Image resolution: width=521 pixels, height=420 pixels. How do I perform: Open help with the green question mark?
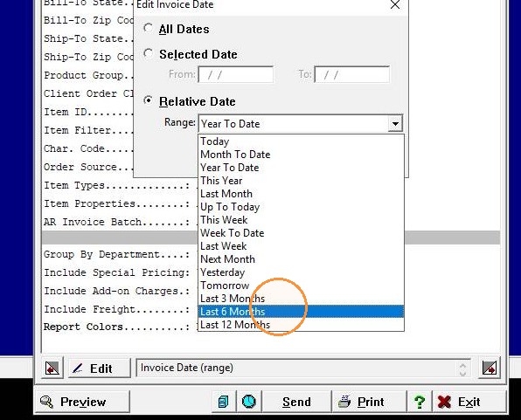(x=420, y=402)
